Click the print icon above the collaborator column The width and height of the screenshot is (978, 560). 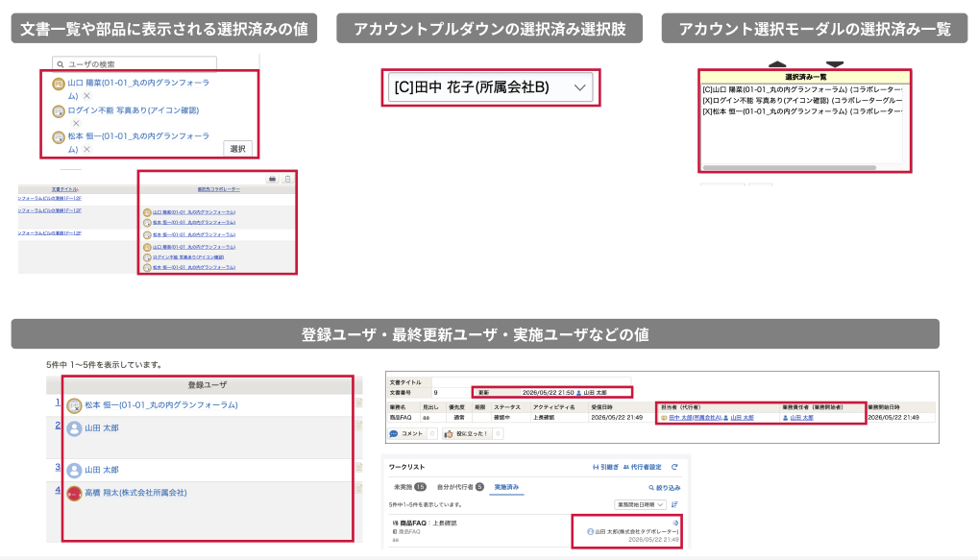(272, 179)
